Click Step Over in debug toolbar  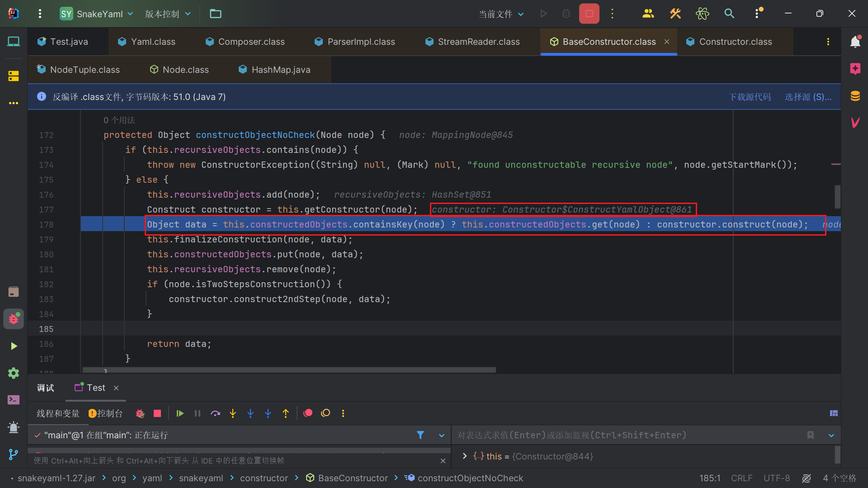click(x=215, y=413)
